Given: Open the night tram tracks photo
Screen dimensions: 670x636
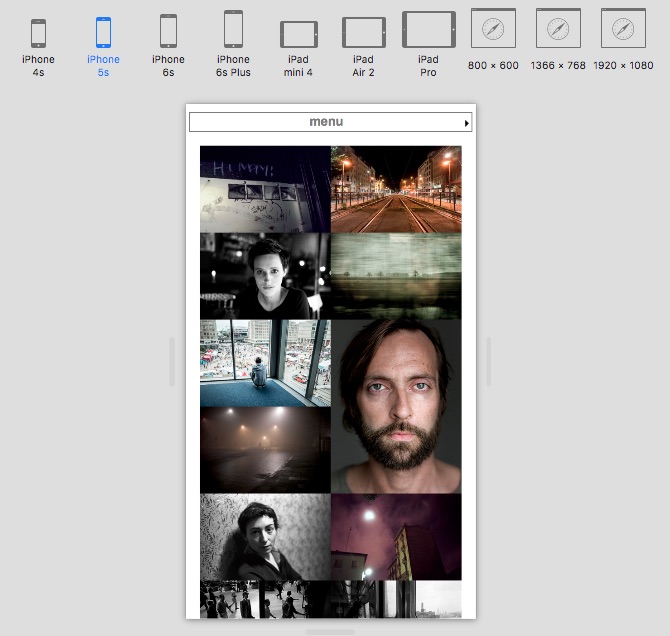Looking at the screenshot, I should (x=396, y=189).
